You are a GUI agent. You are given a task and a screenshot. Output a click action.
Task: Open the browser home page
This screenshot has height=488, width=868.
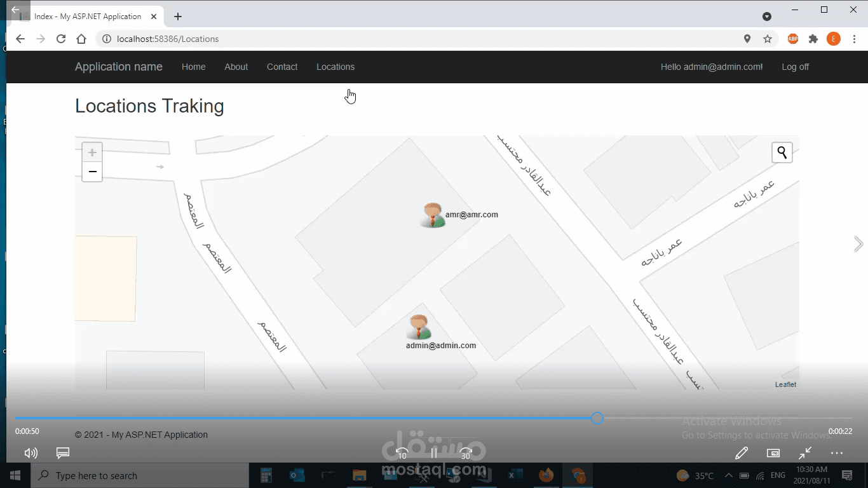click(81, 39)
